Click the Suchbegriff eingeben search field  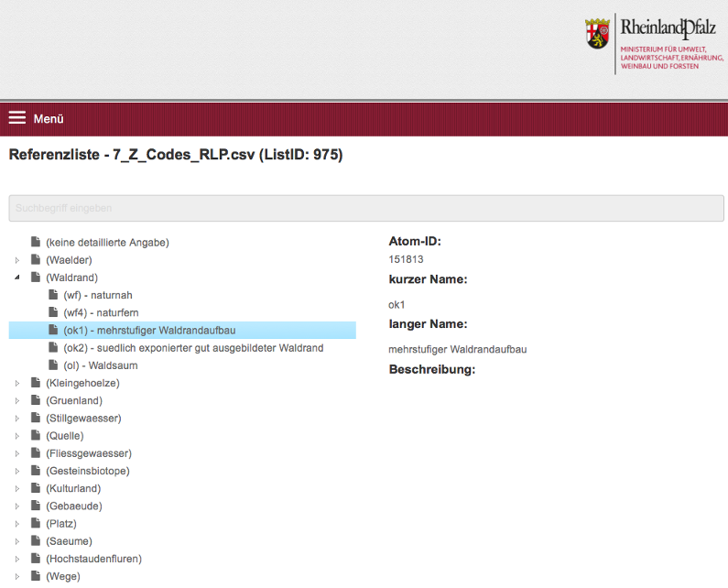click(366, 208)
